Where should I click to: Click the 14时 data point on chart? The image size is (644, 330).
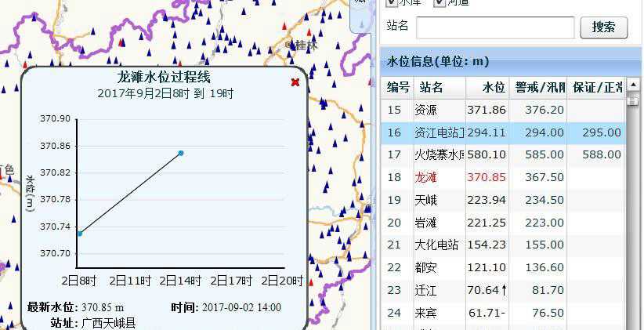pyautogui.click(x=181, y=154)
